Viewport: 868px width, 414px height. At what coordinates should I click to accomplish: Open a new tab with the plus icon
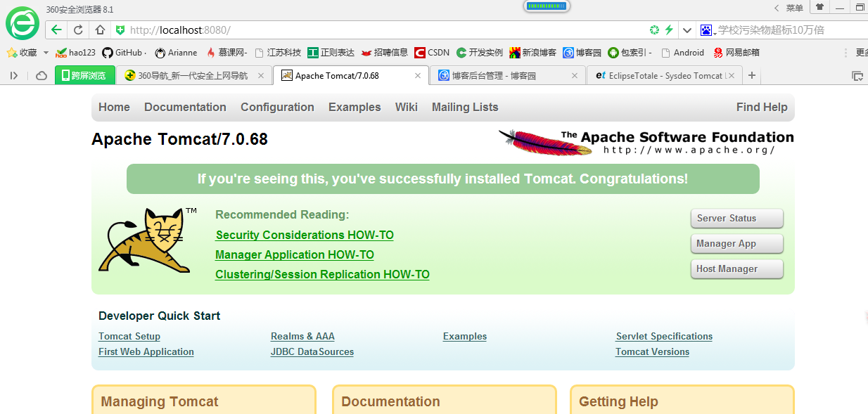pyautogui.click(x=752, y=75)
